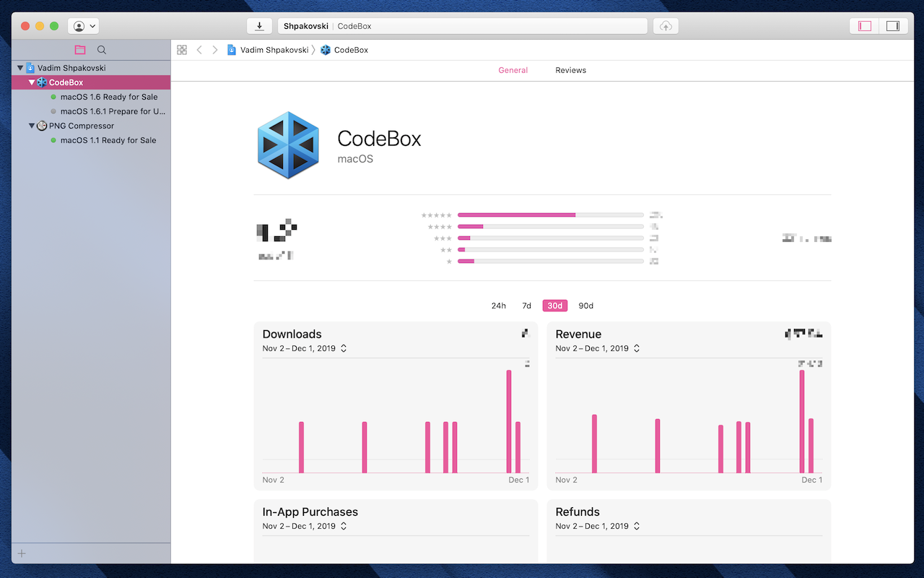Click the Downloads card title
This screenshot has height=578, width=924.
point(292,334)
